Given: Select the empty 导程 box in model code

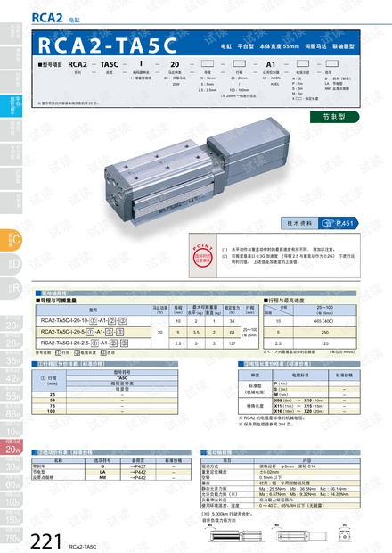Looking at the screenshot, I should [x=208, y=63].
